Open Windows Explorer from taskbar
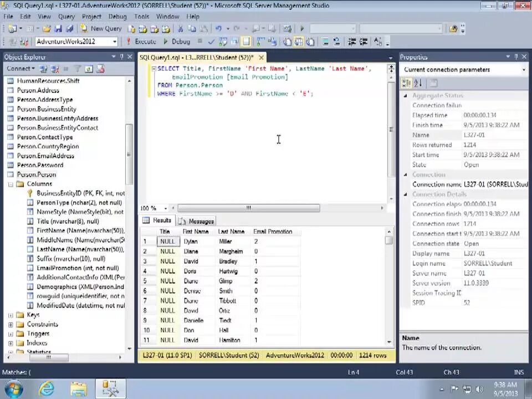This screenshot has height=399, width=532. click(x=78, y=389)
